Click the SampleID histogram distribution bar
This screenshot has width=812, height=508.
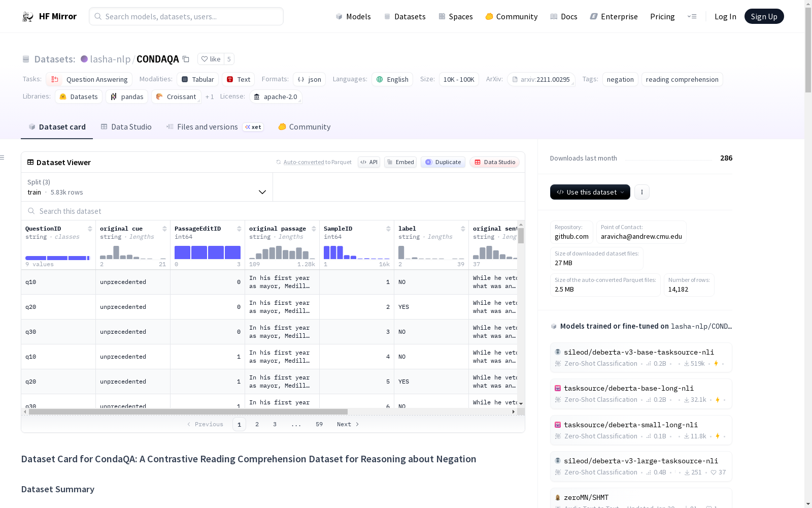[x=333, y=252]
